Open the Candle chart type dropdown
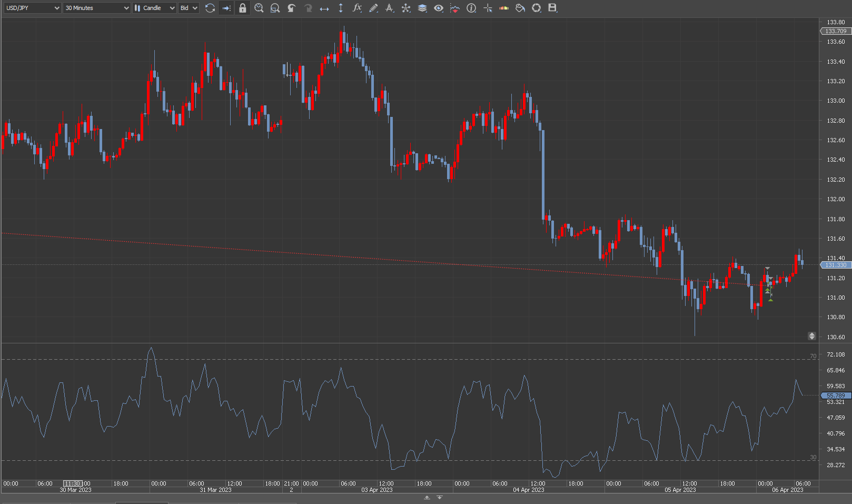852x504 pixels. point(154,8)
